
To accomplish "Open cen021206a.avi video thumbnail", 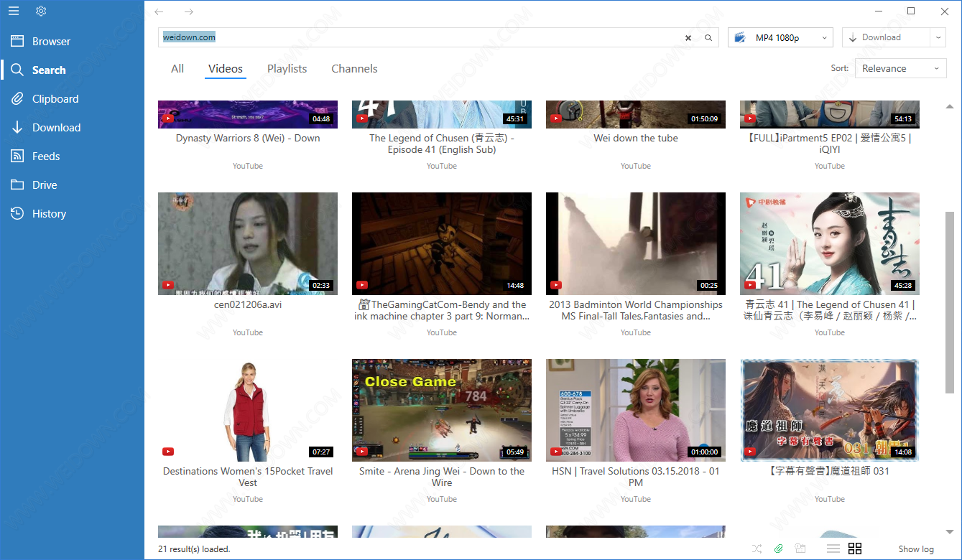I will pyautogui.click(x=248, y=243).
